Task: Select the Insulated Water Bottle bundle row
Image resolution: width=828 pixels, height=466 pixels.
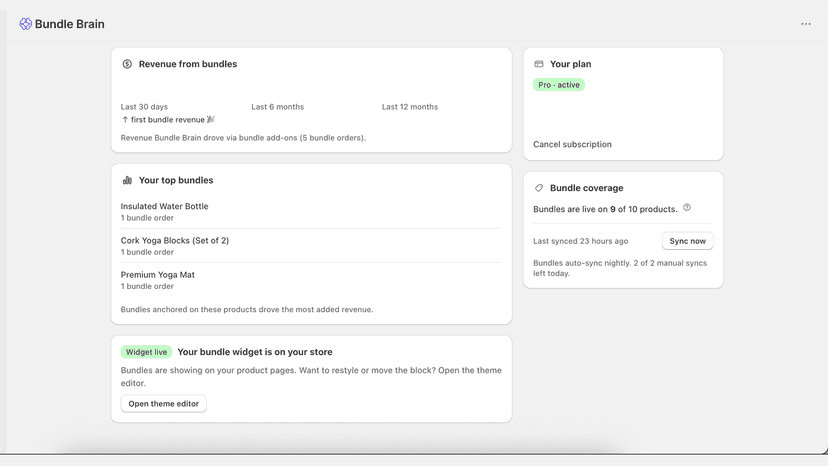Action: (311, 211)
